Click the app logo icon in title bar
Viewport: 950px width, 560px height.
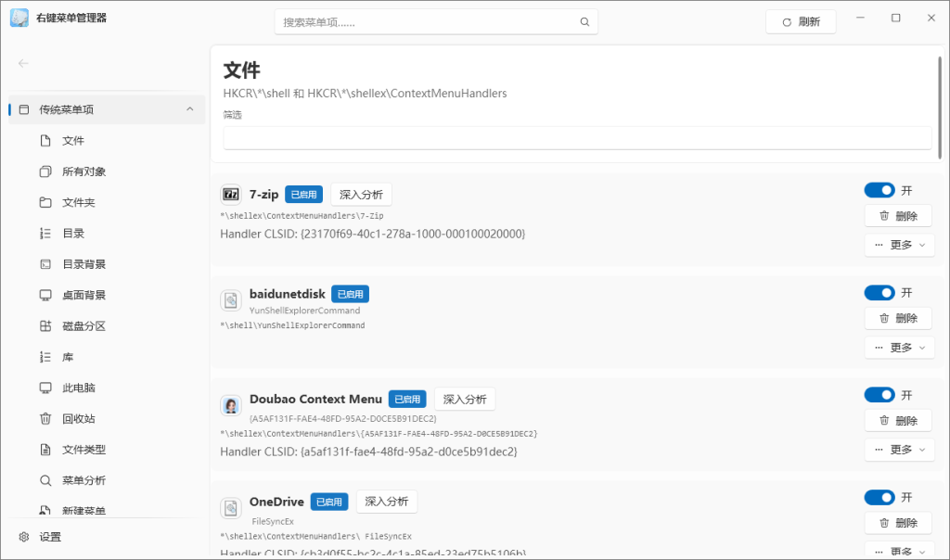point(19,18)
